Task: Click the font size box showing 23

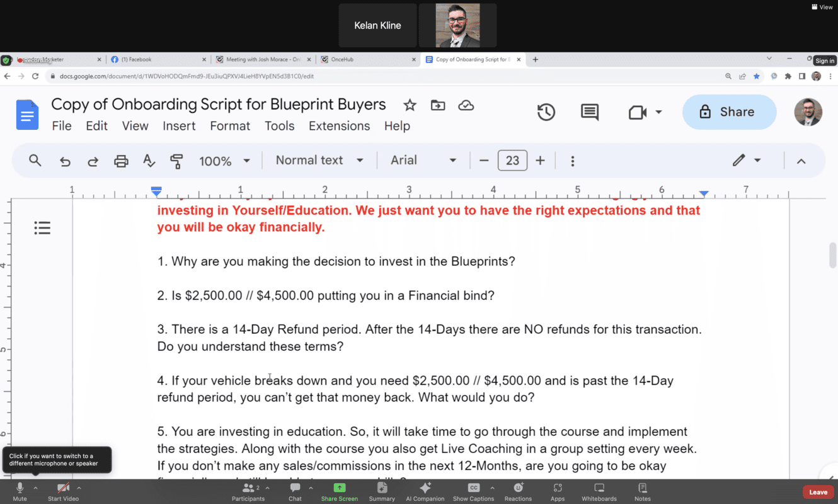Action: click(x=512, y=161)
